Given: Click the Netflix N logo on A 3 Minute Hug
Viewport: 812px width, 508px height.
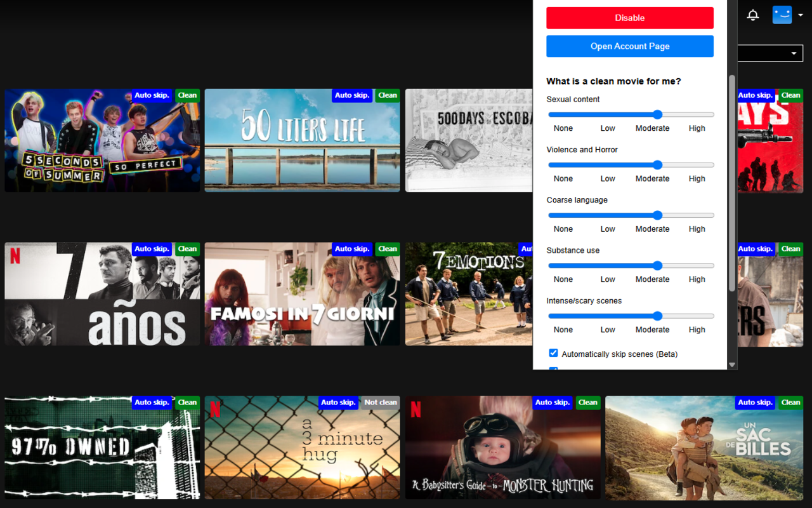Looking at the screenshot, I should pos(216,409).
